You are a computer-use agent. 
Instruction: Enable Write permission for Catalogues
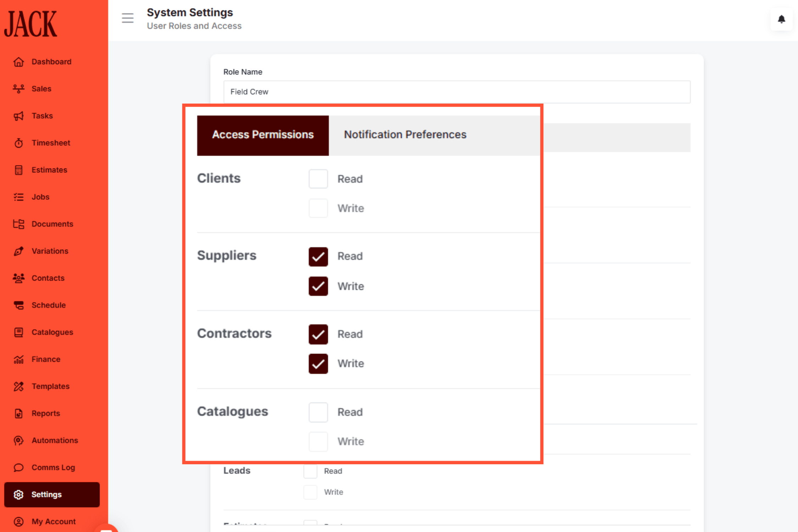click(x=318, y=441)
